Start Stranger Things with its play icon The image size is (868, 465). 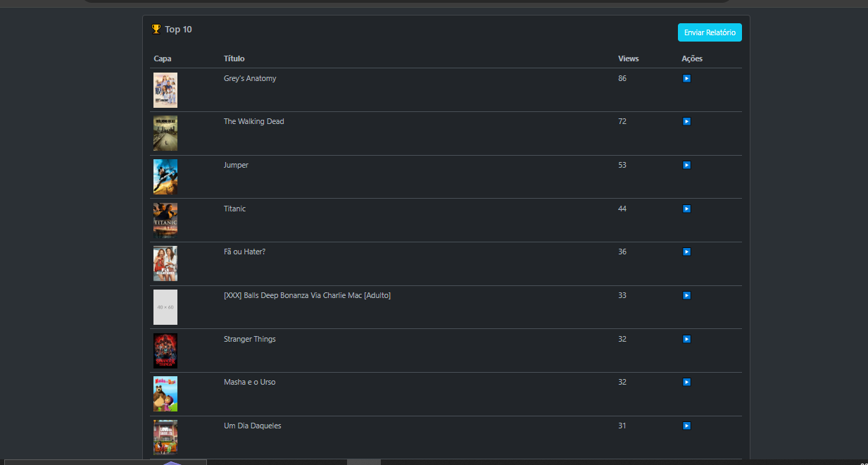(686, 340)
